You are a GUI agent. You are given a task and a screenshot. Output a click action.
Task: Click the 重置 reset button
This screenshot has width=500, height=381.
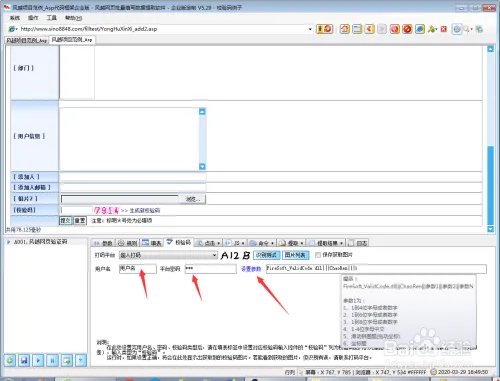80,220
